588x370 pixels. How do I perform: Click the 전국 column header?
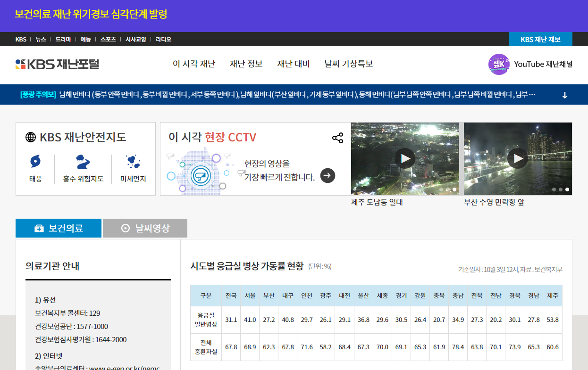tap(231, 296)
